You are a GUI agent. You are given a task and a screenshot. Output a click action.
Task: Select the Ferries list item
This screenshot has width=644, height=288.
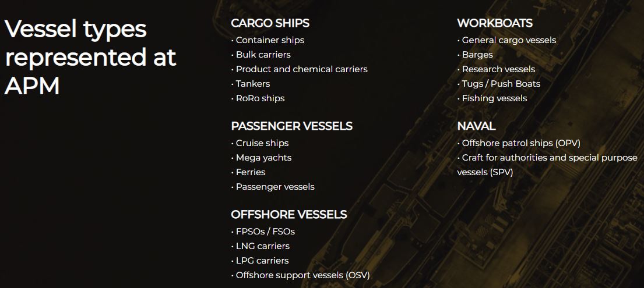(248, 172)
